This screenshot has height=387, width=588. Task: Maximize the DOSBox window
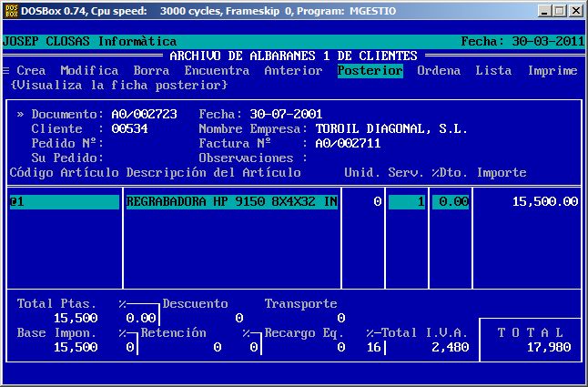(561, 10)
